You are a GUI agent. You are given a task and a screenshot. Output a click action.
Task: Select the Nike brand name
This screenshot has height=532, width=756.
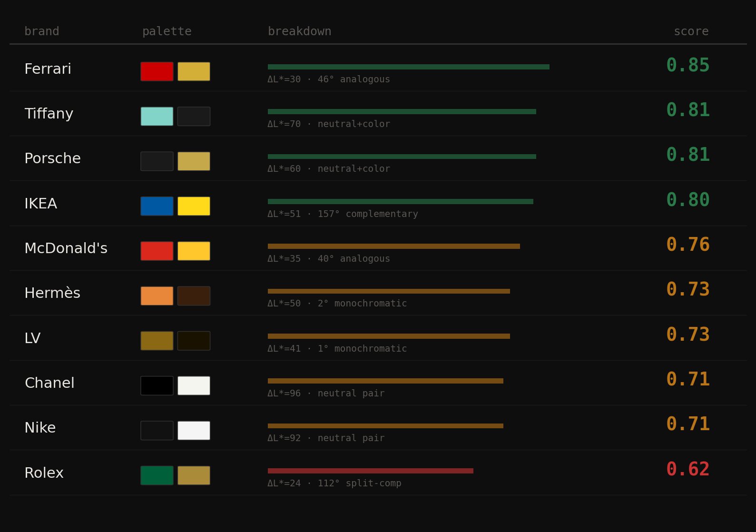click(40, 428)
